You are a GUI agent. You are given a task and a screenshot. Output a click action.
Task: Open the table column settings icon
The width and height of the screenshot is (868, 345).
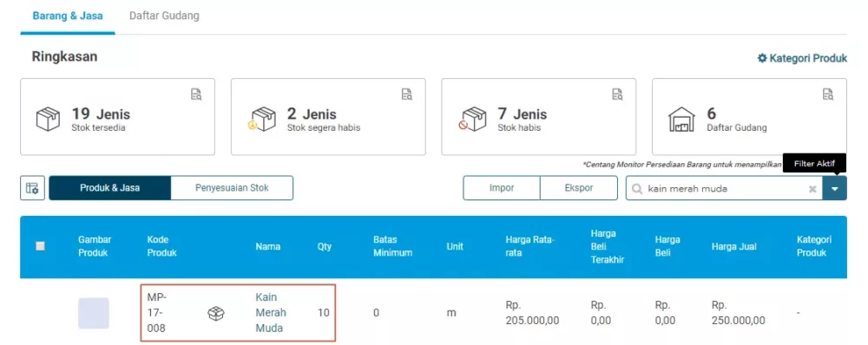click(x=32, y=188)
